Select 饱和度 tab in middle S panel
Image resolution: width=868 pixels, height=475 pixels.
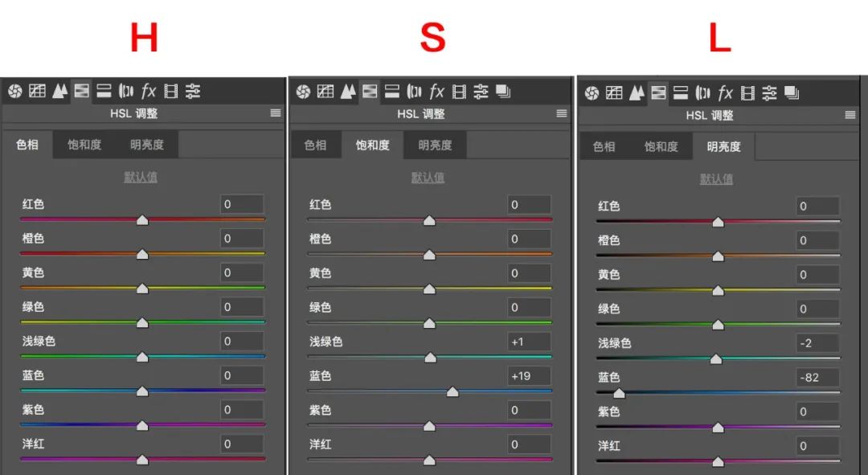pos(373,145)
